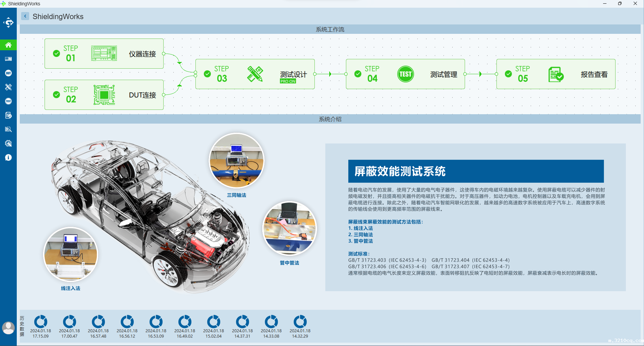Screen dimensions: 644x346
Task: Click the round TEST icon in STEP 04
Action: [406, 74]
